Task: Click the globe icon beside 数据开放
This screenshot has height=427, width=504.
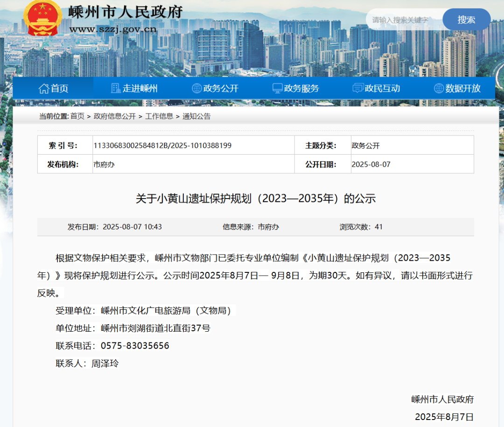Action: click(439, 88)
